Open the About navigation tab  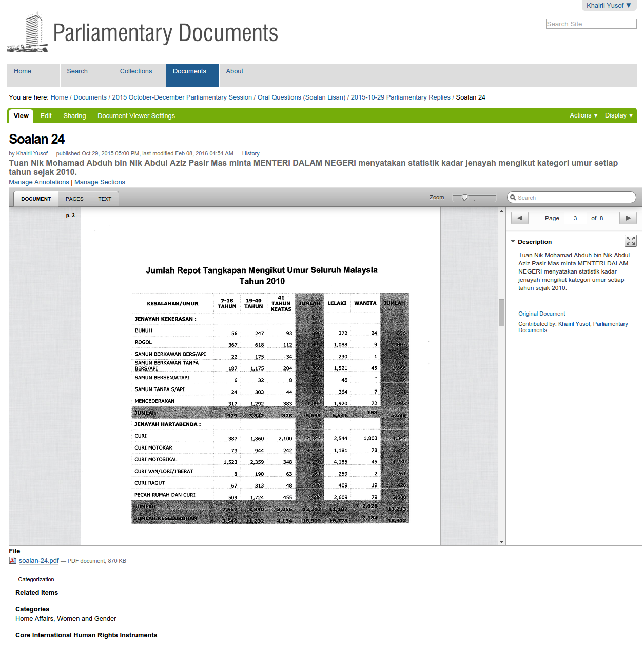(x=246, y=75)
